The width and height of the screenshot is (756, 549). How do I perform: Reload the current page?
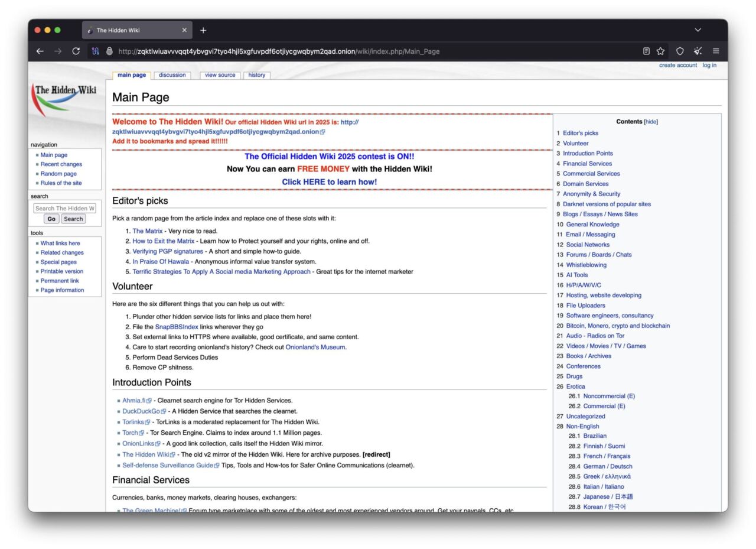(x=76, y=51)
